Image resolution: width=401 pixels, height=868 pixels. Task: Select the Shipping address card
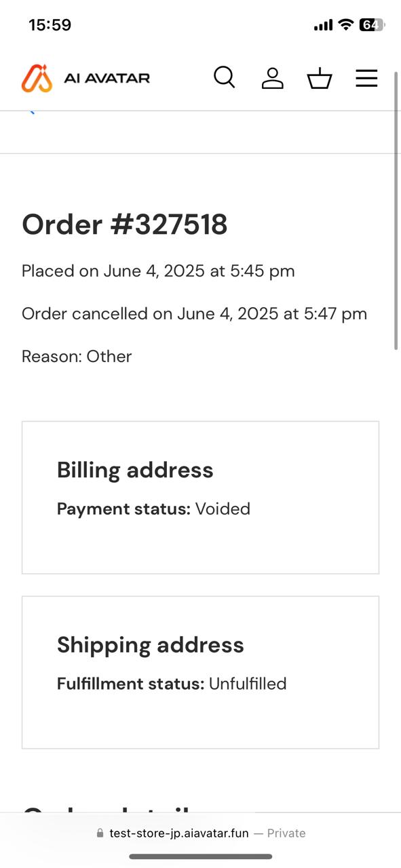[x=200, y=673]
